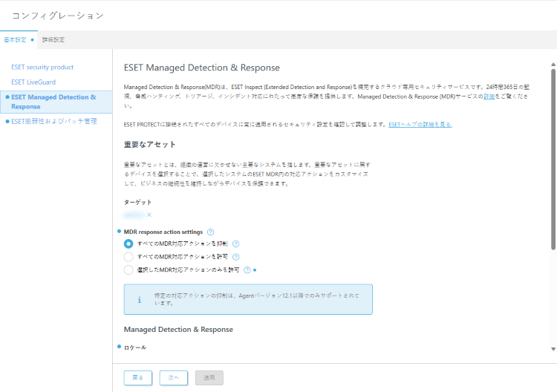Viewport: 557px width, 392px height.
Task: Open the ESETヘルプの詳細を見る link
Action: (x=420, y=124)
